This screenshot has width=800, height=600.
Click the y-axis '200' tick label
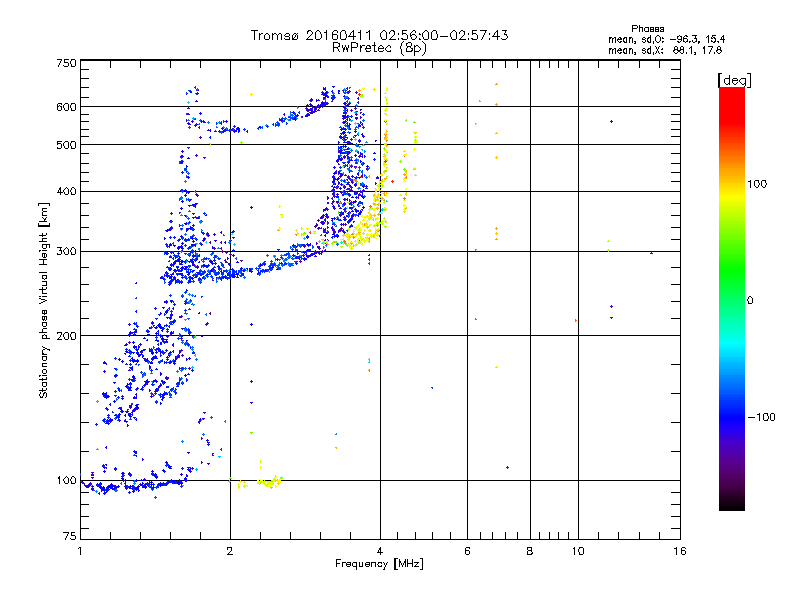[x=66, y=336]
